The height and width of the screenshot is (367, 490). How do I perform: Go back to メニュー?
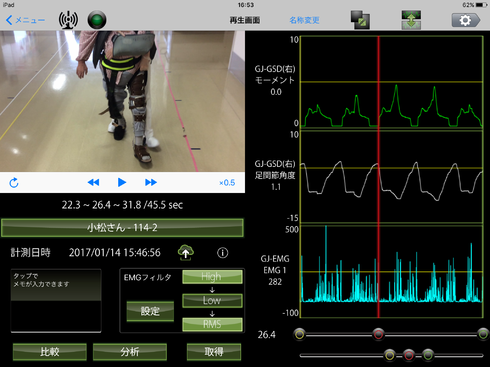coord(25,20)
